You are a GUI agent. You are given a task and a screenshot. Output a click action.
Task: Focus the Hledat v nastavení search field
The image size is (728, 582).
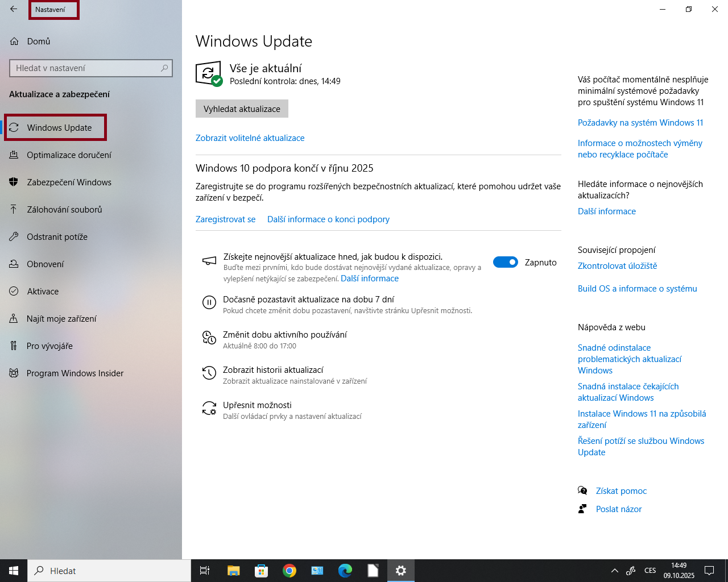point(91,68)
